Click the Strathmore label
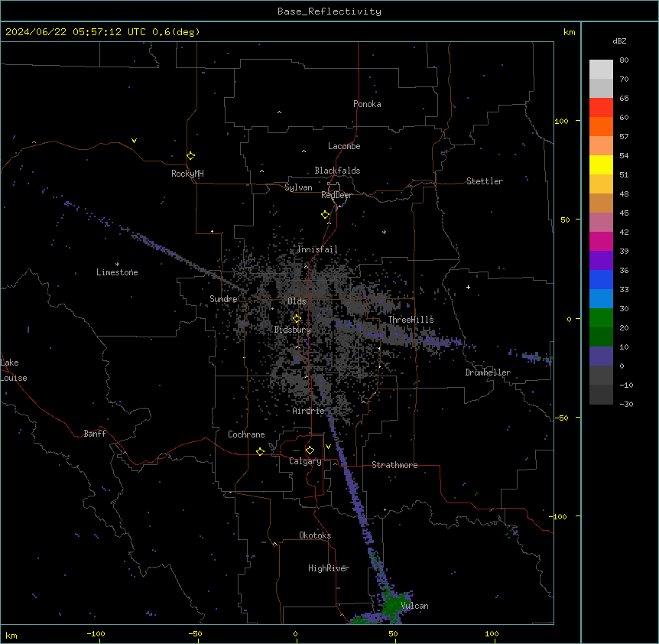Viewport: 659px width, 644px height. point(394,465)
